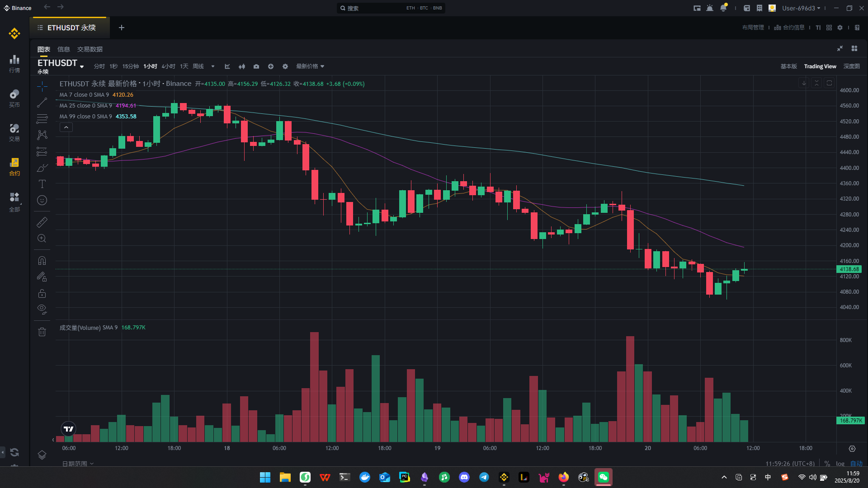The image size is (868, 488).
Task: Open WeChat from the taskbar
Action: (604, 477)
